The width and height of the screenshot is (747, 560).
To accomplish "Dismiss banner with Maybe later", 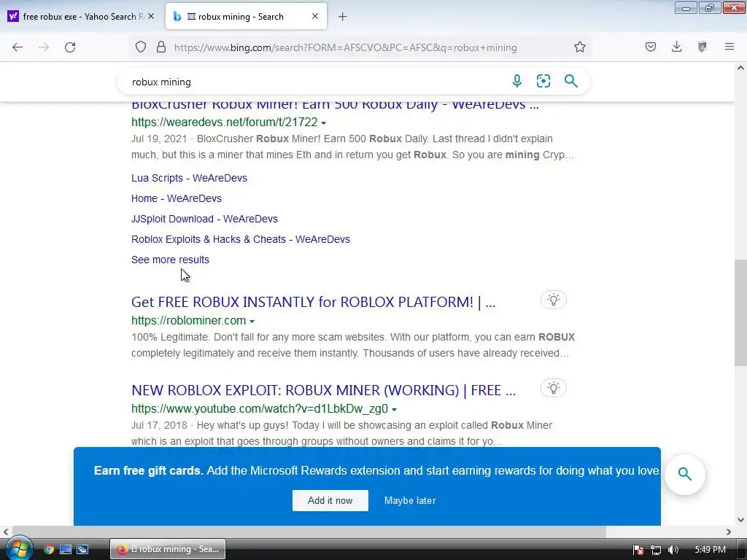I will (x=410, y=500).
